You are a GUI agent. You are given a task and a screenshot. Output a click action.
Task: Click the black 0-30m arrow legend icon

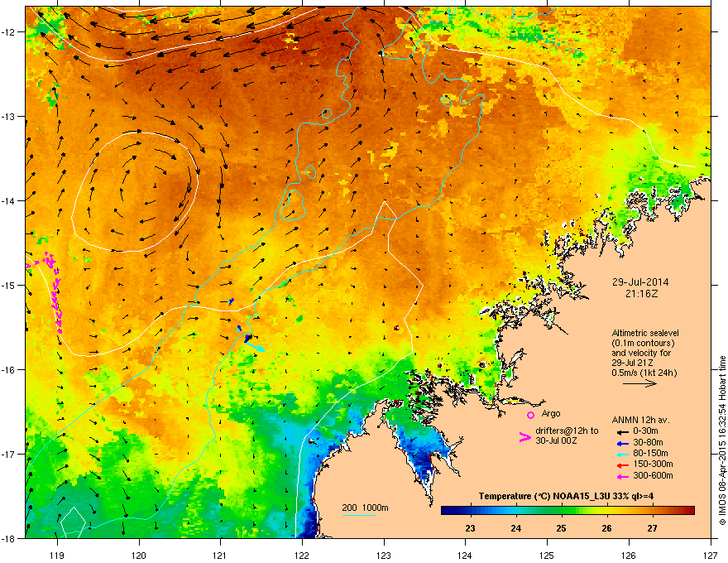(623, 431)
